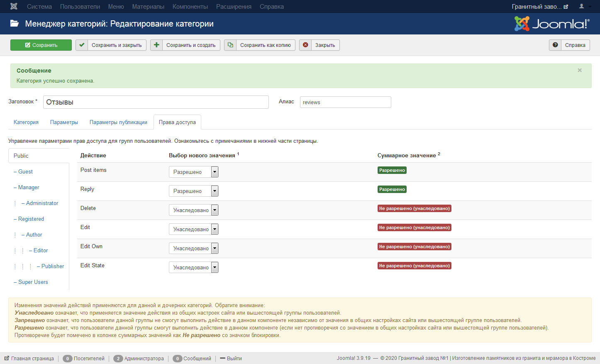Dismiss the success message with the close icon
Image resolution: width=600 pixels, height=364 pixels.
[580, 70]
